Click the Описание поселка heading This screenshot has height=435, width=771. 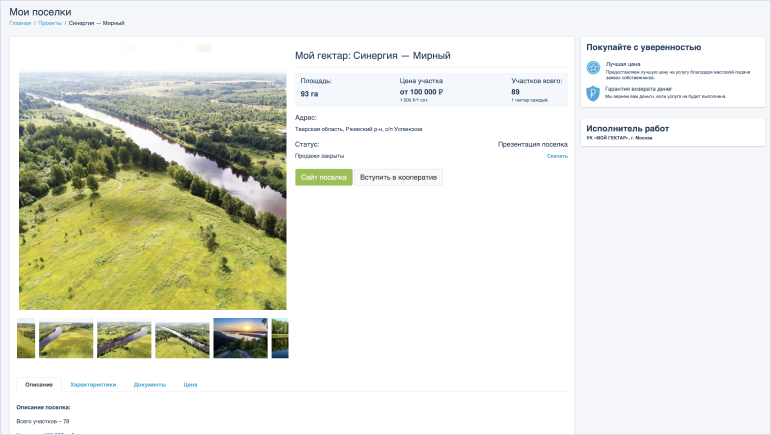pyautogui.click(x=43, y=407)
